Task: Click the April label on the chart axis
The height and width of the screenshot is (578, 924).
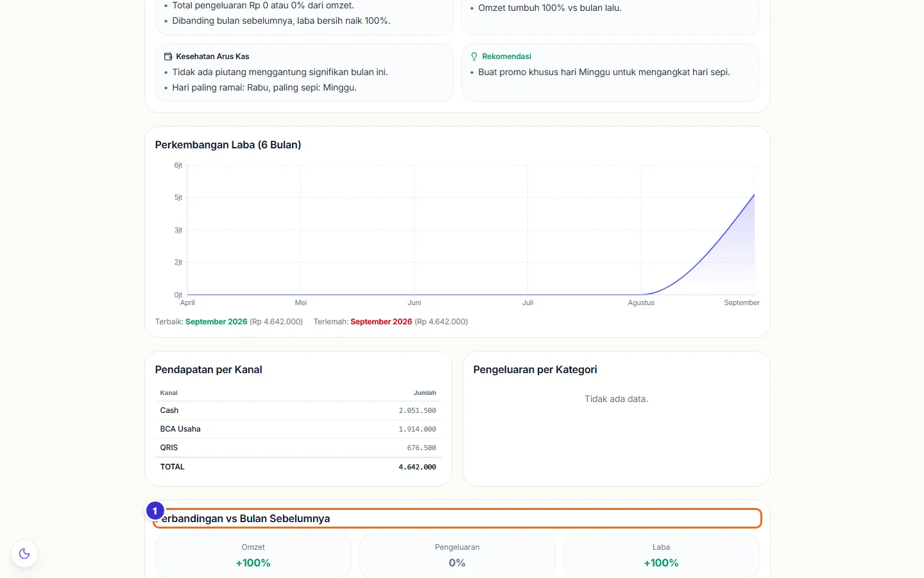Action: coord(187,302)
